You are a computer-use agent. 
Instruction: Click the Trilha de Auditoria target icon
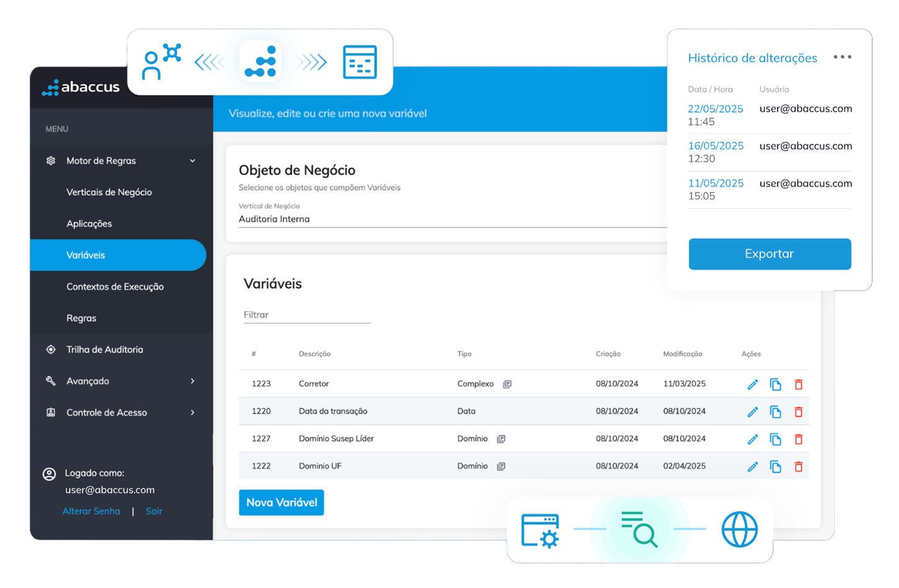[51, 350]
